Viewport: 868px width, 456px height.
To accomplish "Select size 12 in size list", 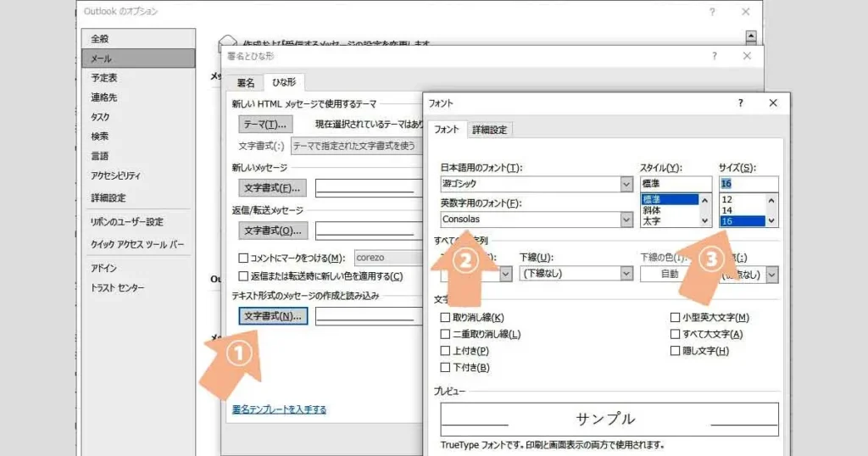I will (743, 199).
